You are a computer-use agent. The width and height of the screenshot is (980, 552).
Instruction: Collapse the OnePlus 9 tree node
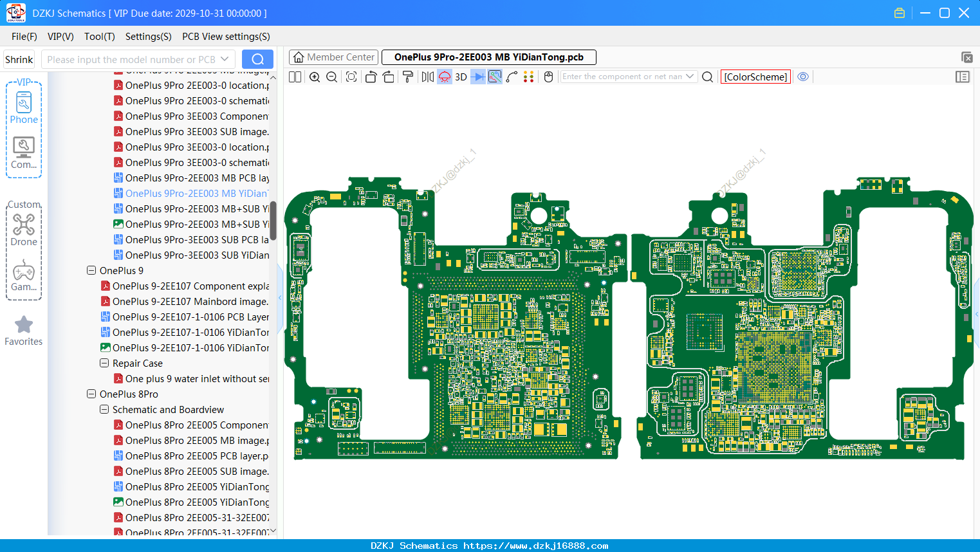tap(91, 271)
